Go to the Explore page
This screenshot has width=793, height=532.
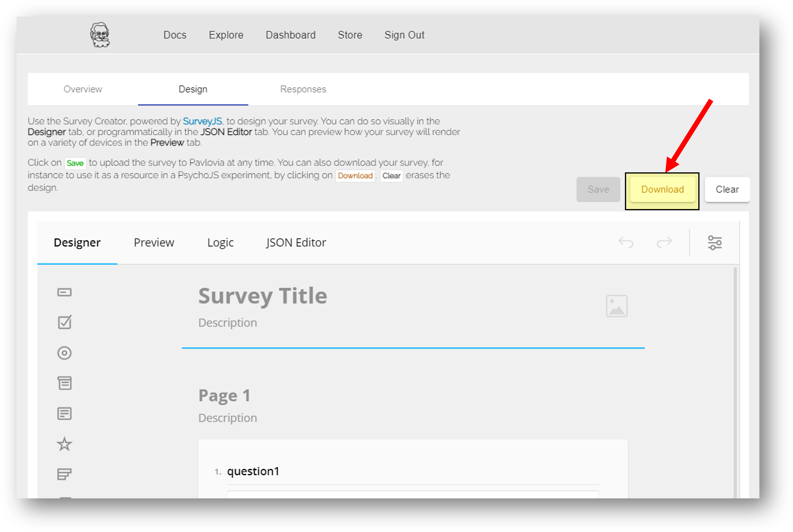coord(226,35)
